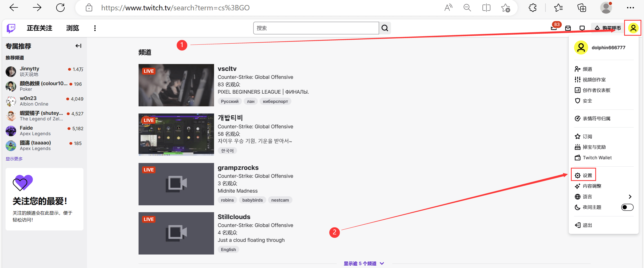Image resolution: width=644 pixels, height=268 pixels.
Task: Open the vscltv channel
Action: point(227,69)
